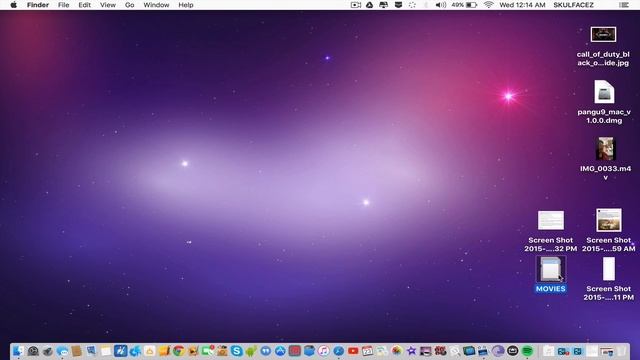Open the File menu
Image resolution: width=640 pixels, height=360 pixels.
tap(63, 5)
